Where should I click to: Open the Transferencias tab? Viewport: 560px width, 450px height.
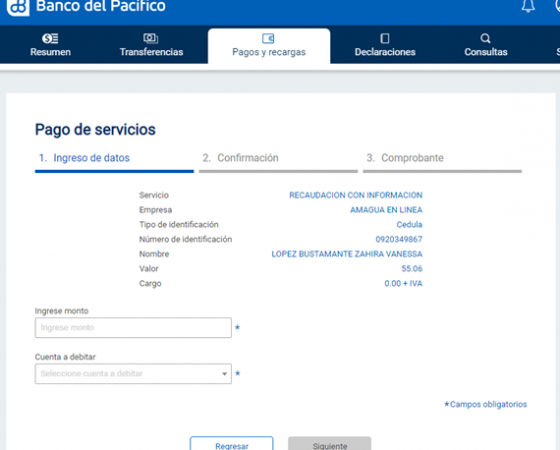151,45
